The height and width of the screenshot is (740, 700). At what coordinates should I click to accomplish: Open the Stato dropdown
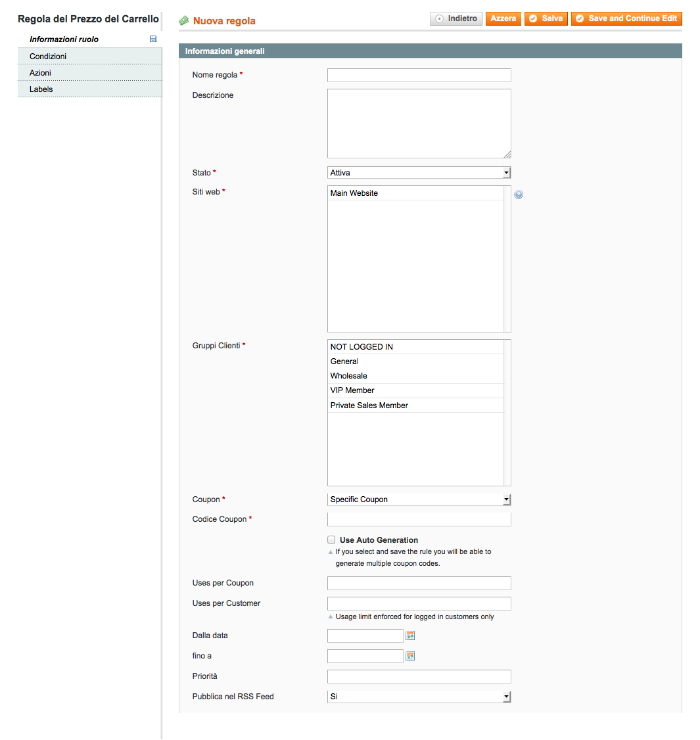click(x=419, y=173)
